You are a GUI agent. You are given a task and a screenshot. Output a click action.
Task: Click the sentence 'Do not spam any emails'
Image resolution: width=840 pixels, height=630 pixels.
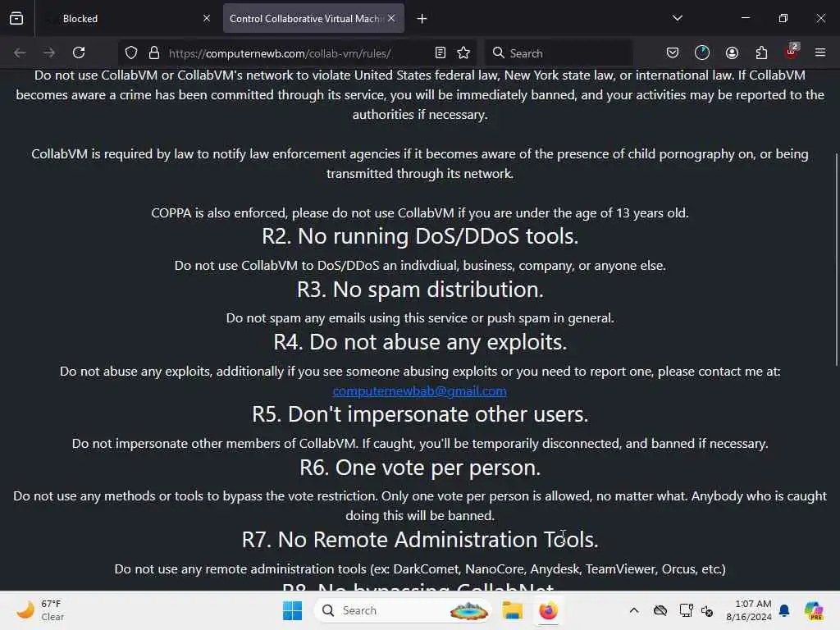[420, 318]
